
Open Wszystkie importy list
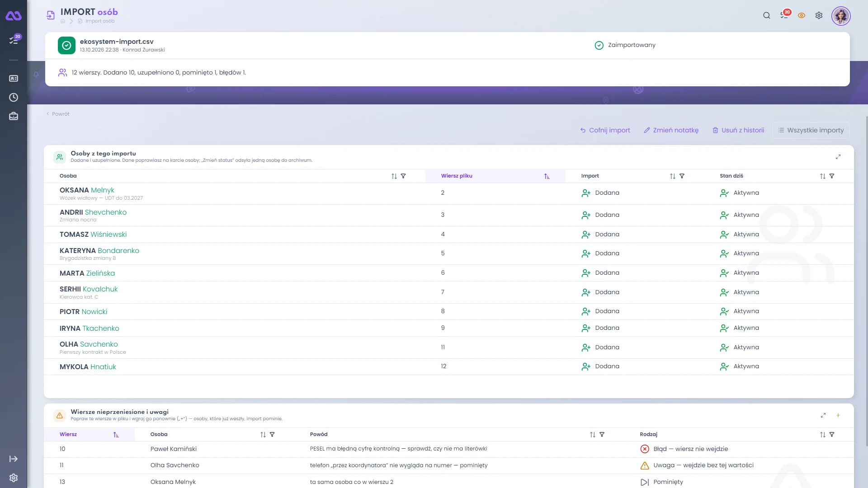pos(811,130)
